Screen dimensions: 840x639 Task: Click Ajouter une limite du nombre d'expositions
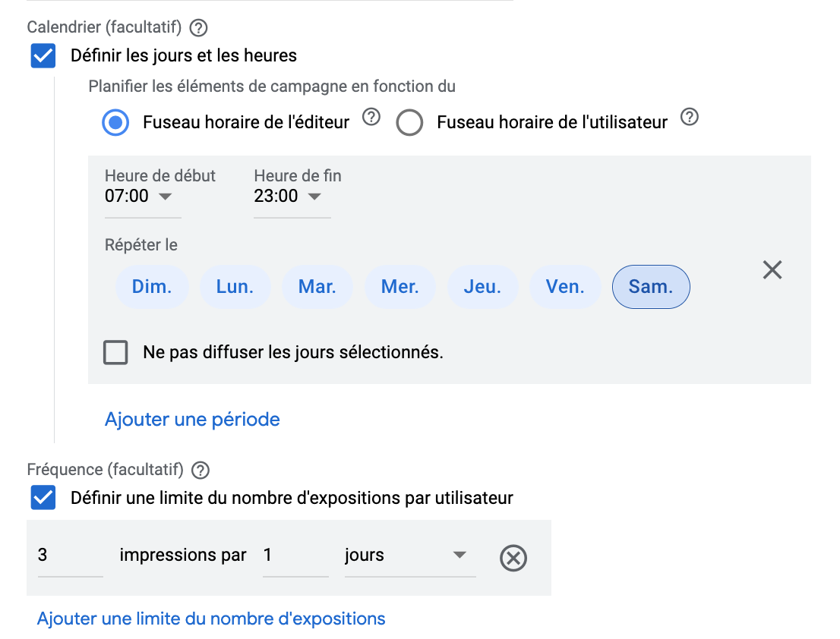[211, 619]
